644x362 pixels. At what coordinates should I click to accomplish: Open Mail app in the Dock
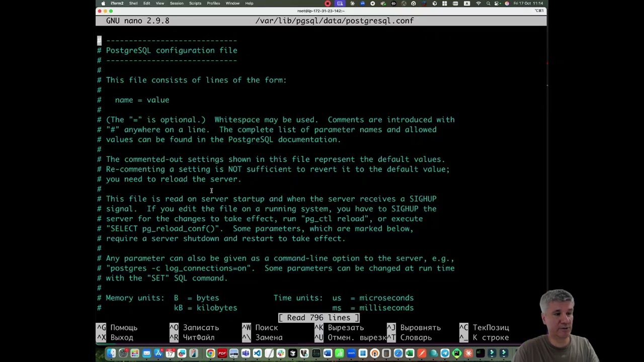coord(147,353)
